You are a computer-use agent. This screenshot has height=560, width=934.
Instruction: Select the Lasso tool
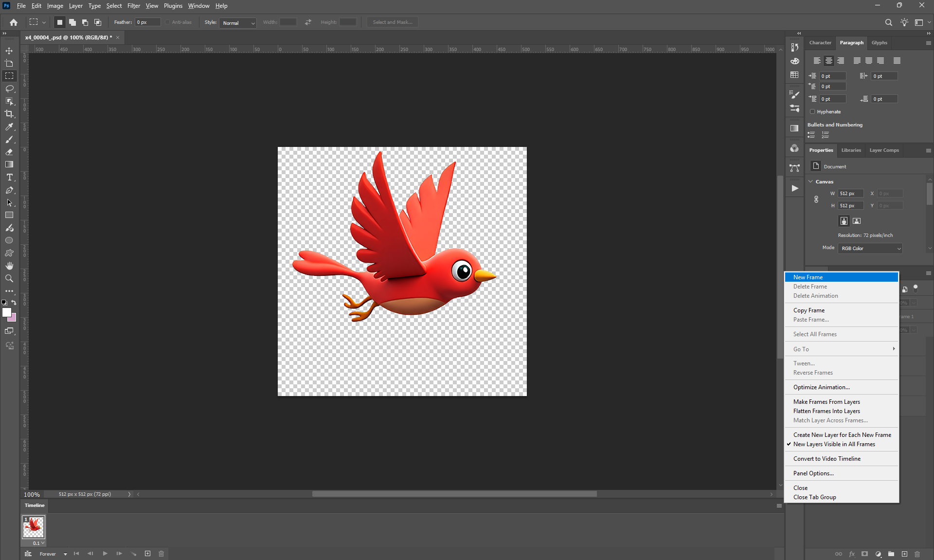pos(9,89)
